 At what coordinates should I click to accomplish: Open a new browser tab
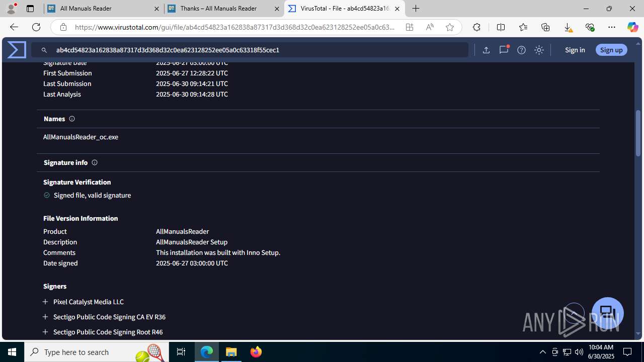click(x=416, y=9)
